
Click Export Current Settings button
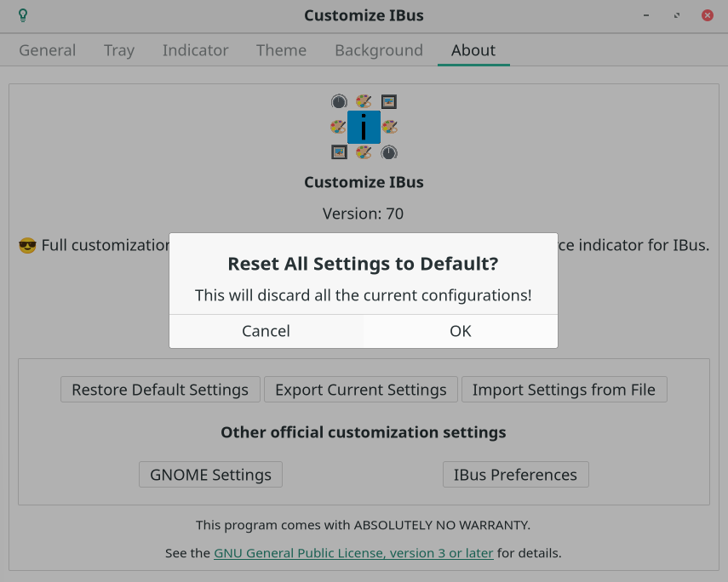(x=361, y=390)
